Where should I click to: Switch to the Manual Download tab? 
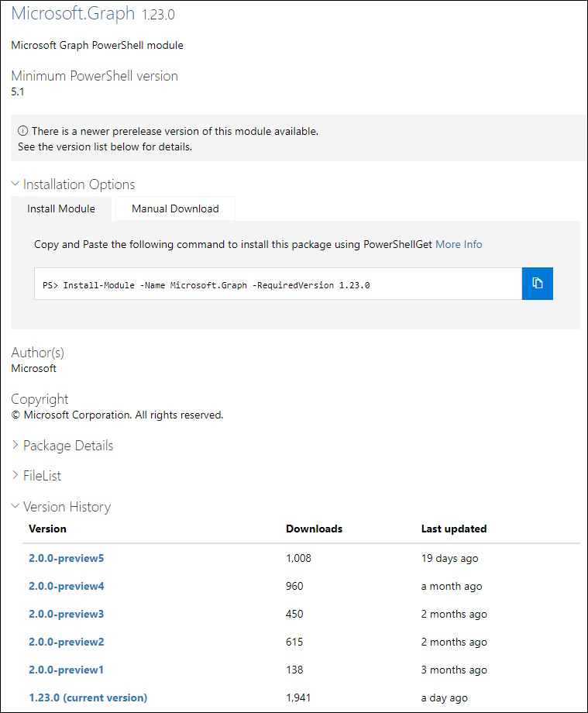click(175, 208)
